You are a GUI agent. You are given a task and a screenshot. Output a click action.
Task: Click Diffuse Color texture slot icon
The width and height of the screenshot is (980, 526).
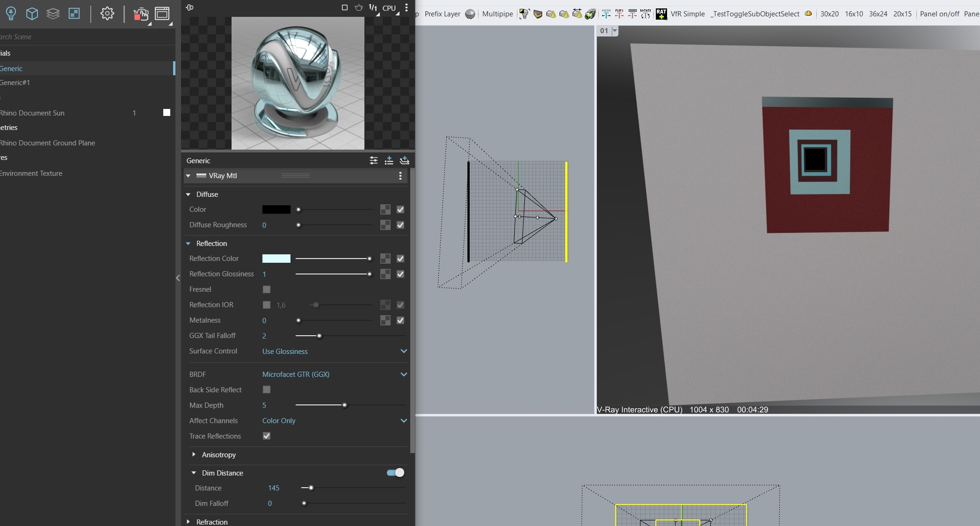coord(385,209)
